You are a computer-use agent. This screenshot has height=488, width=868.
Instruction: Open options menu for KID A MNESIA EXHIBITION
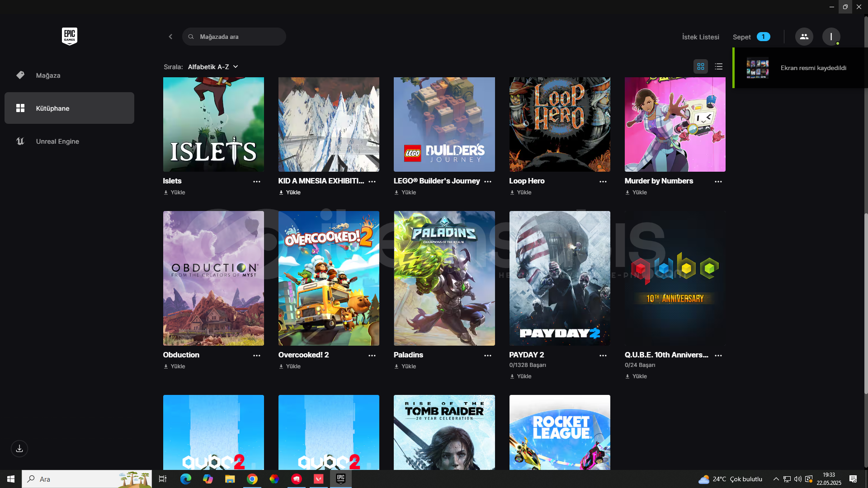(x=372, y=181)
